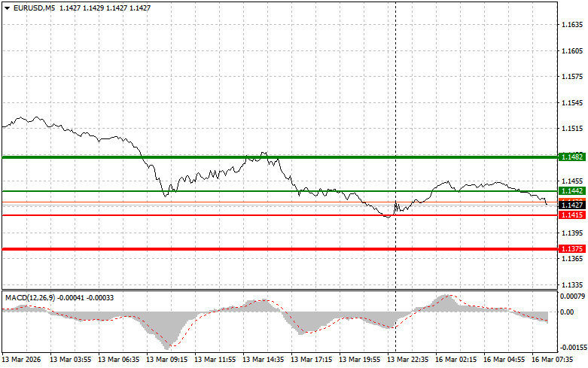
Task: Click the 1.1515 price scale value
Action: (572, 129)
